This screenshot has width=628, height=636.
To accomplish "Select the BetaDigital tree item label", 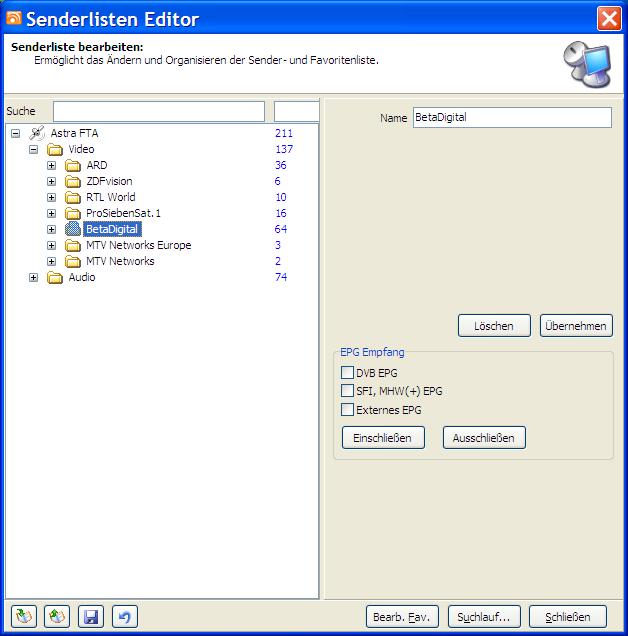I will click(x=112, y=229).
